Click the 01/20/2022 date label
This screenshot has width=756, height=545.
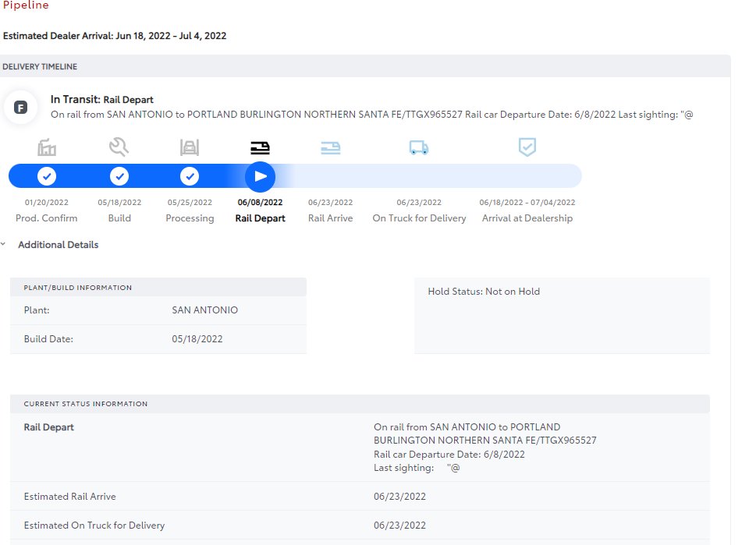(x=46, y=203)
